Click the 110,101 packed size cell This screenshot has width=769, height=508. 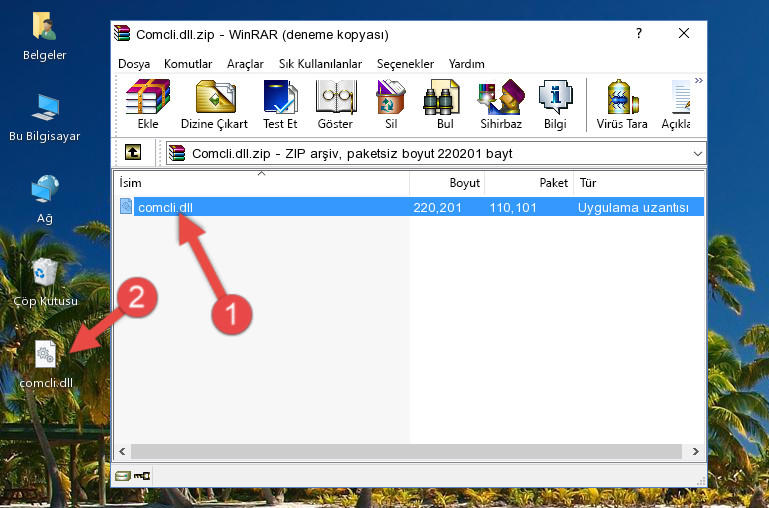[513, 207]
